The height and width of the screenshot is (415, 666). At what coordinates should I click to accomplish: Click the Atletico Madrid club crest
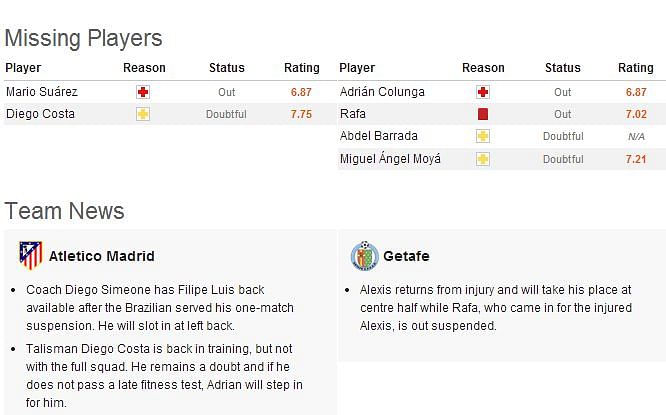[x=31, y=256]
